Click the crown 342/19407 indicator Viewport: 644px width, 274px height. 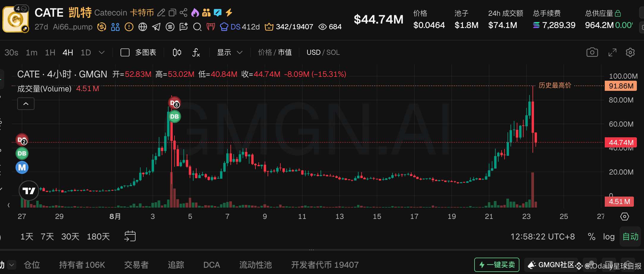[x=289, y=27]
